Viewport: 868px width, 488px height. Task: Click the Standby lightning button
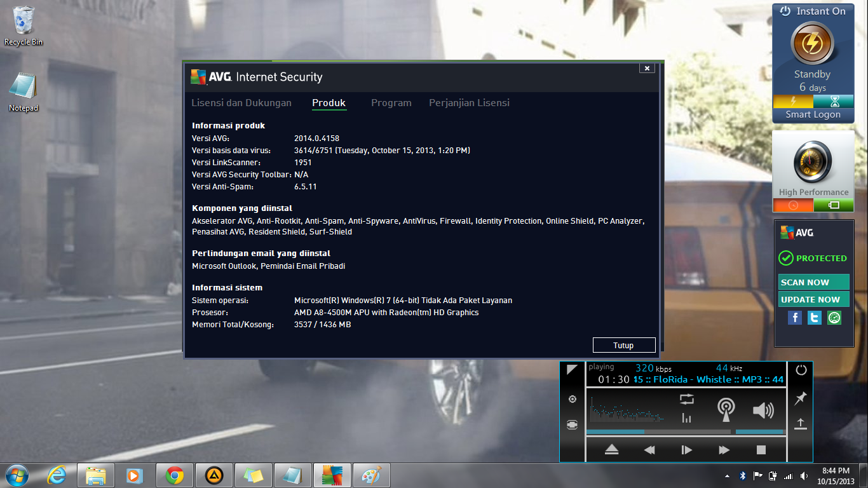[x=812, y=43]
